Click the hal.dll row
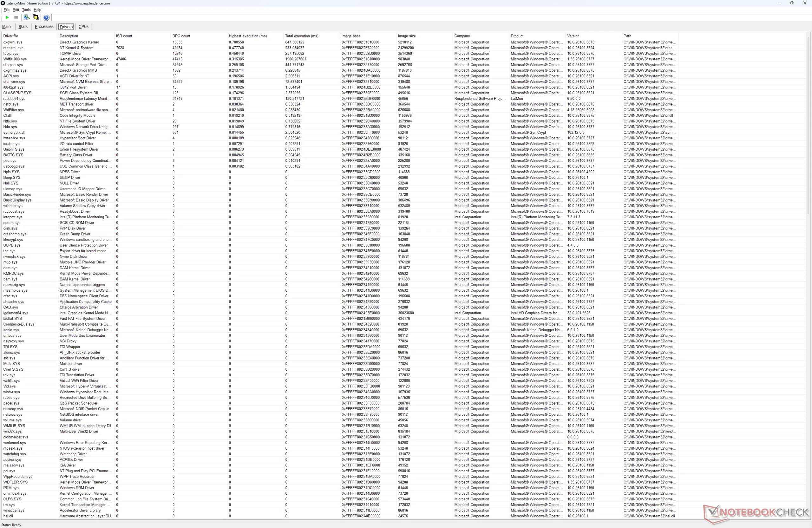This screenshot has height=528, width=812. 340,516
